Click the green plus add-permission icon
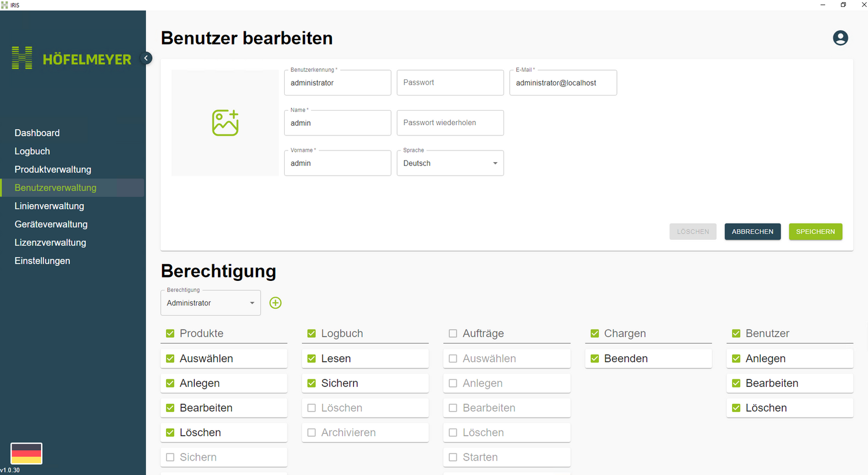 pyautogui.click(x=275, y=303)
